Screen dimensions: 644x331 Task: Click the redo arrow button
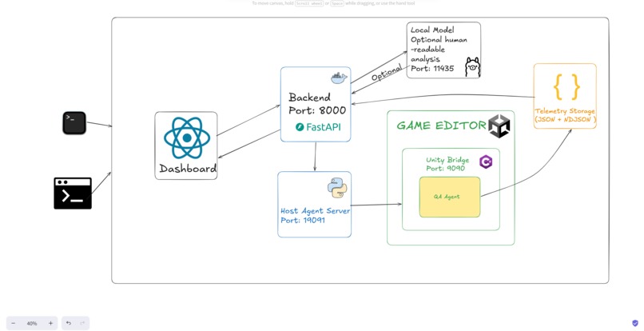click(82, 323)
